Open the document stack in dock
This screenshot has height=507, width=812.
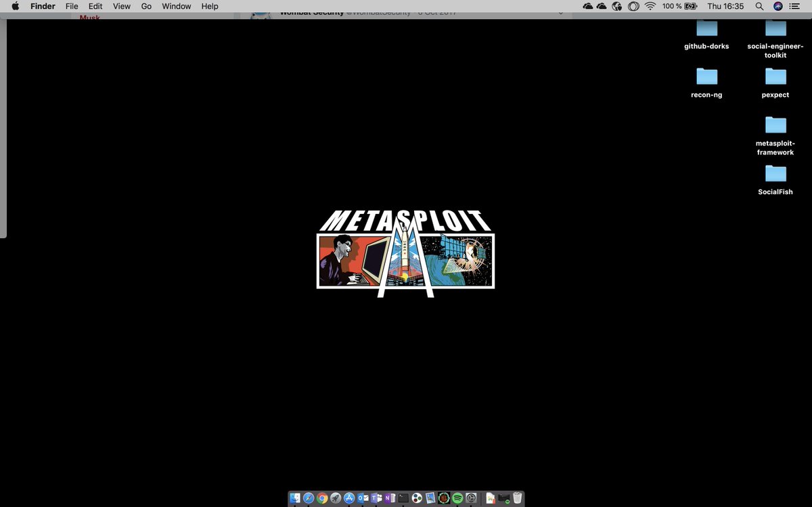(491, 498)
